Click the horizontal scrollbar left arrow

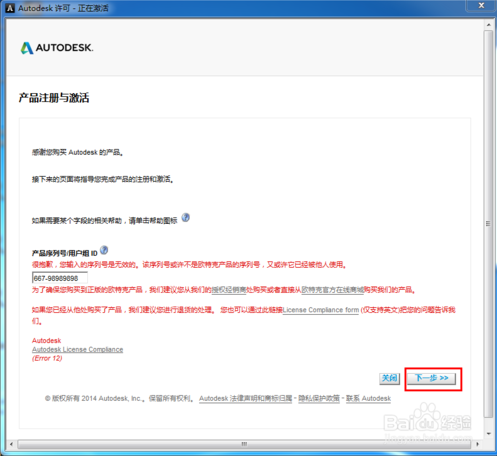point(12,444)
